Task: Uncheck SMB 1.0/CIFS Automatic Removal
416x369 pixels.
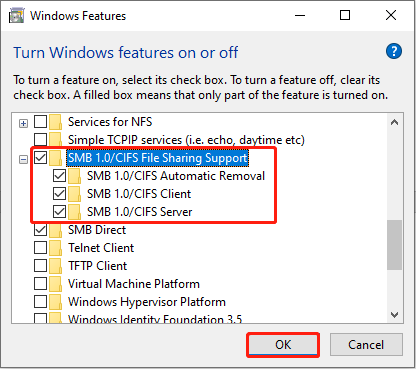Action: click(59, 176)
